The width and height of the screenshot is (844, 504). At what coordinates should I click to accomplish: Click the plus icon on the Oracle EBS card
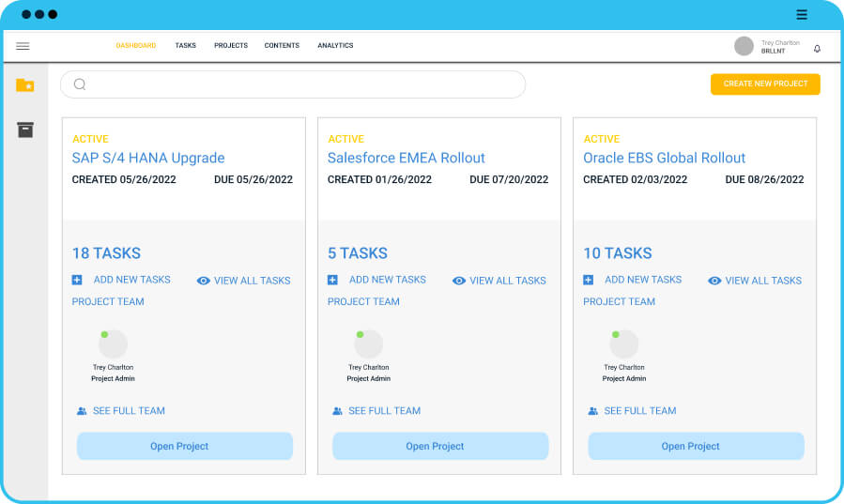tap(589, 280)
